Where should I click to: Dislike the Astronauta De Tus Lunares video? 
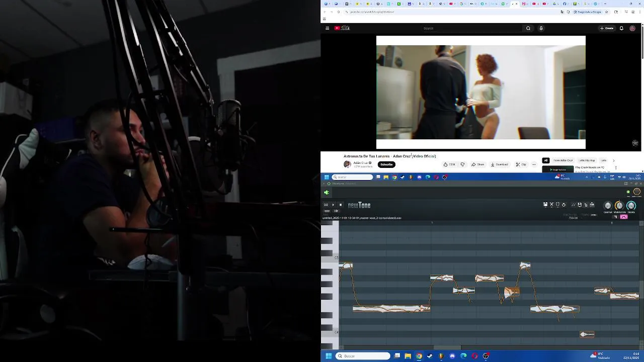(x=462, y=164)
